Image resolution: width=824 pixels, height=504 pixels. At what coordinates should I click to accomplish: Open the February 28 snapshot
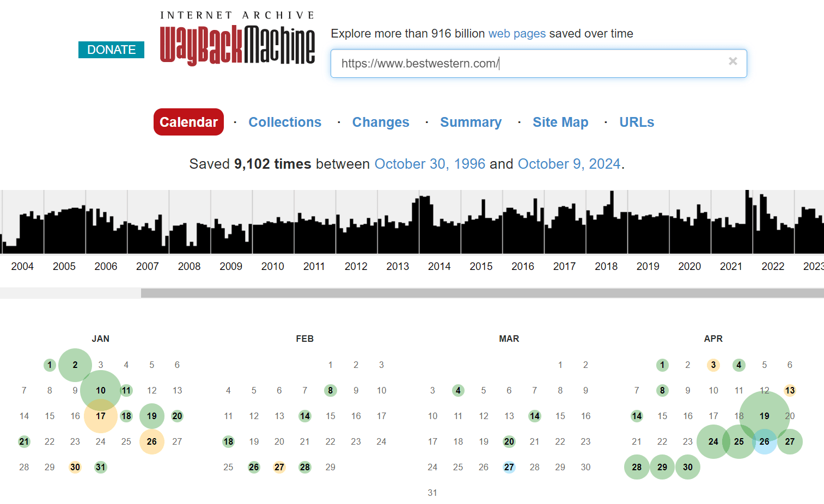(x=305, y=467)
